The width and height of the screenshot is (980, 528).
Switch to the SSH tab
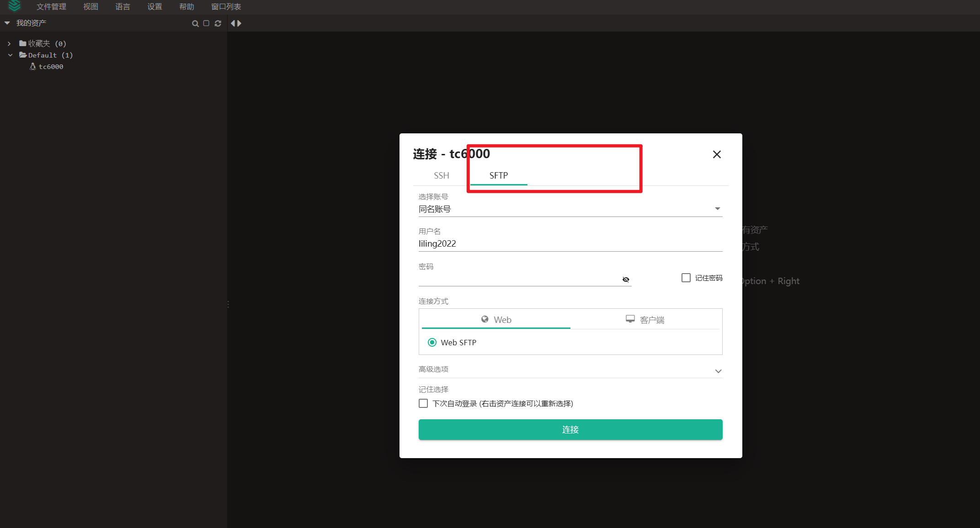[441, 176]
